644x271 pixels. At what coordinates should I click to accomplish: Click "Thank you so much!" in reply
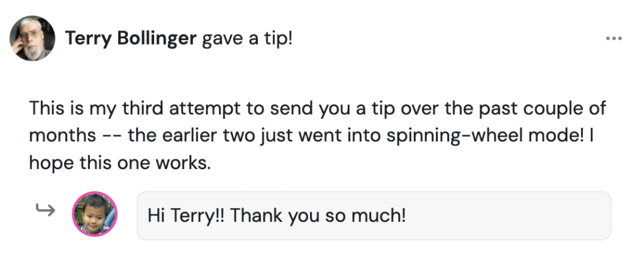pos(318,216)
